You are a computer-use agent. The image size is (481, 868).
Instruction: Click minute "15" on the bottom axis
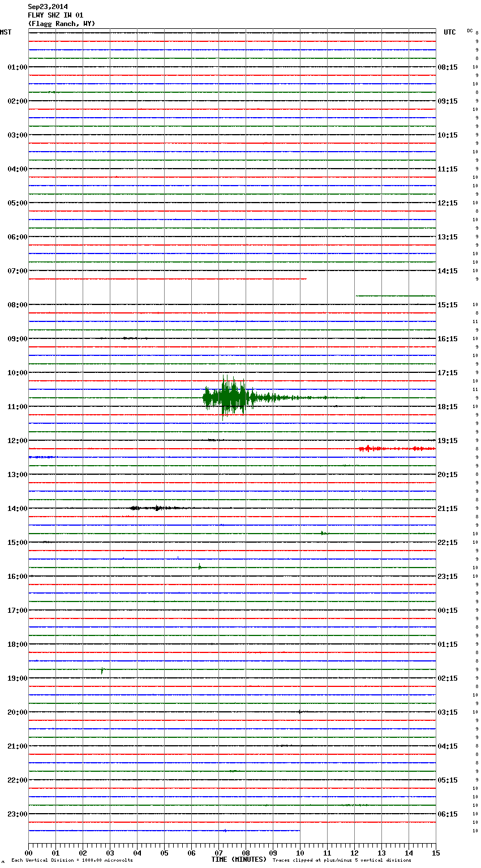tap(436, 853)
